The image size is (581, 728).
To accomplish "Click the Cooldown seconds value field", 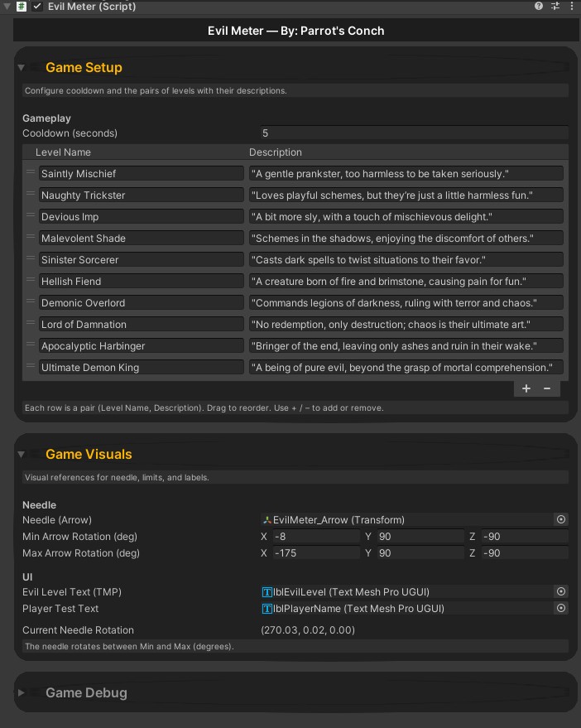I will [x=414, y=133].
